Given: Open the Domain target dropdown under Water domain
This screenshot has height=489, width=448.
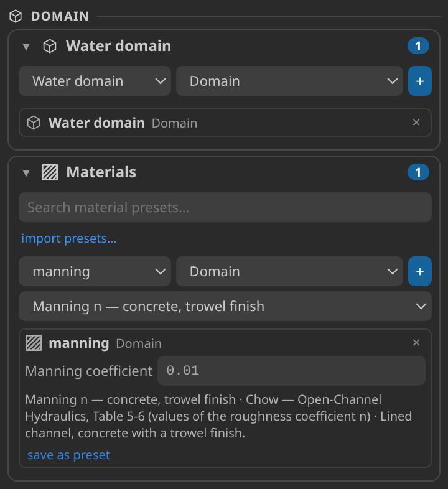Looking at the screenshot, I should 289,81.
